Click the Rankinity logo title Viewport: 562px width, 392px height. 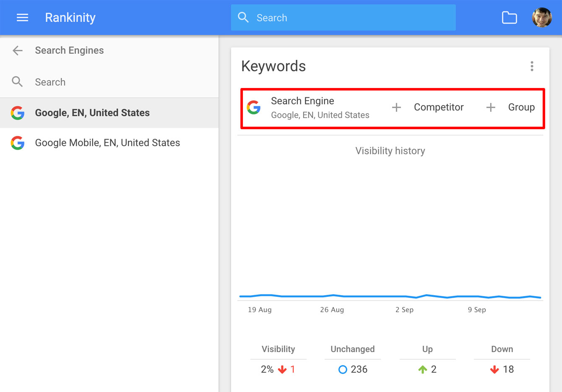70,18
